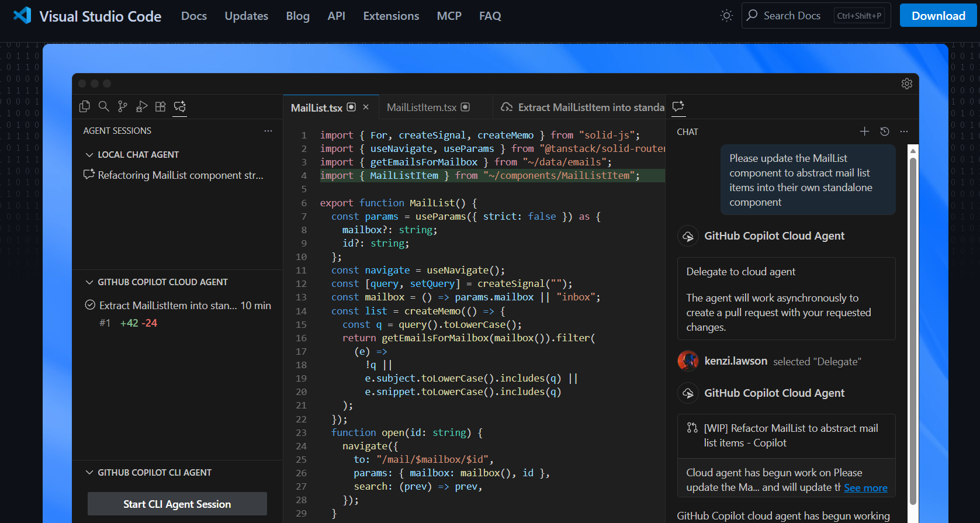Click the kenzi.lawson username text
Image resolution: width=980 pixels, height=523 pixels.
[736, 361]
